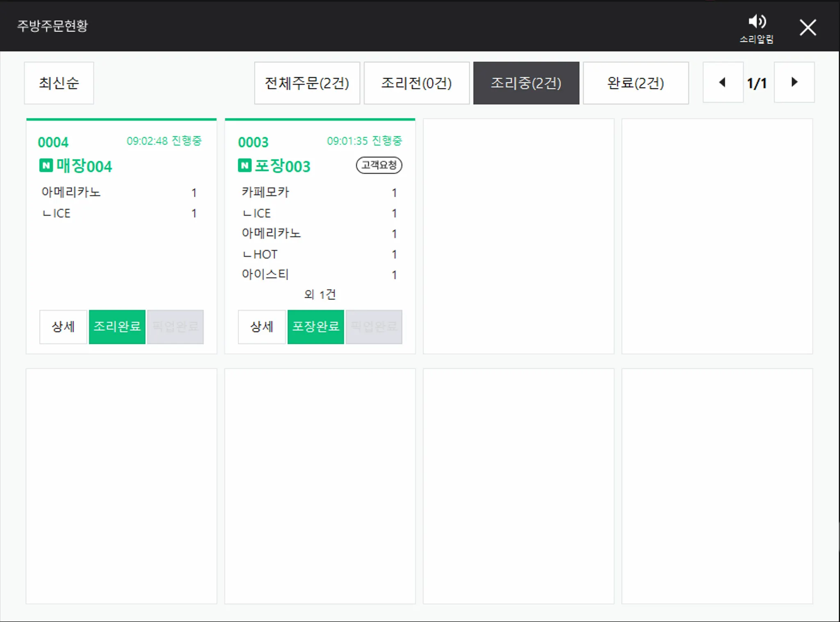Switch to the 전체주문(2건) tab
Viewport: 840px width, 622px height.
307,83
